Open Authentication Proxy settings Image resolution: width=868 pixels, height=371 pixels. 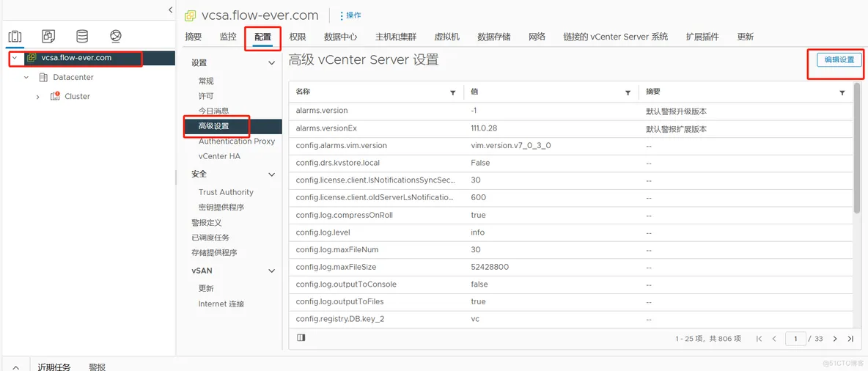[x=237, y=142]
